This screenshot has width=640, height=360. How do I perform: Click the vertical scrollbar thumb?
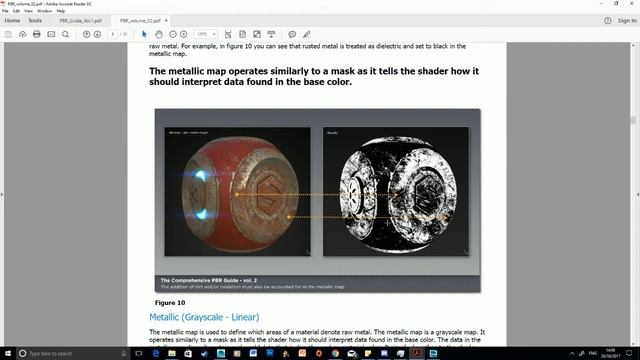point(633,120)
